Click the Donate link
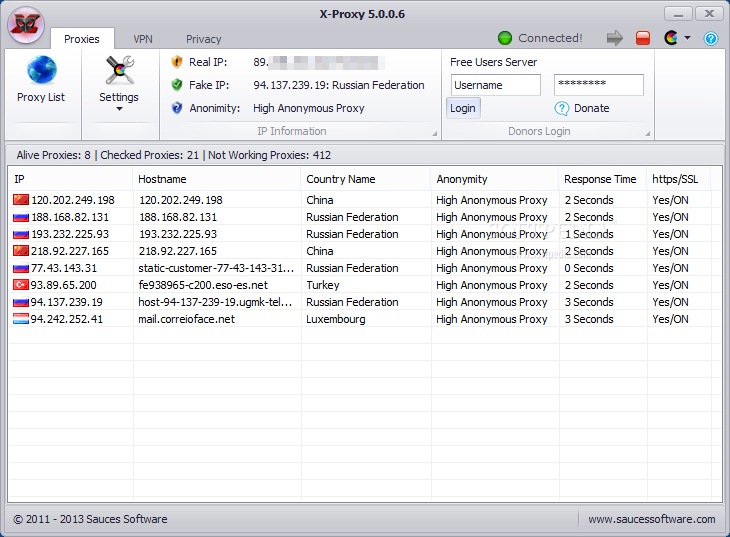 (591, 108)
